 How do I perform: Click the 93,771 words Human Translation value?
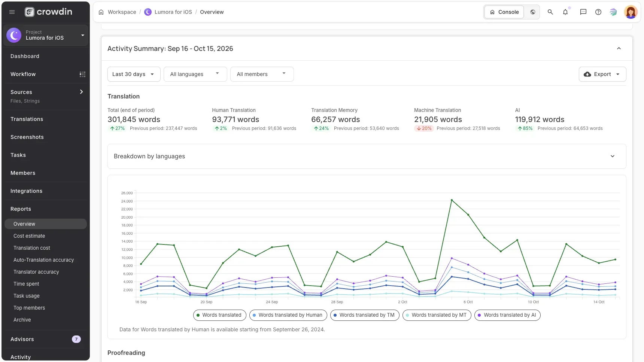[x=236, y=119]
